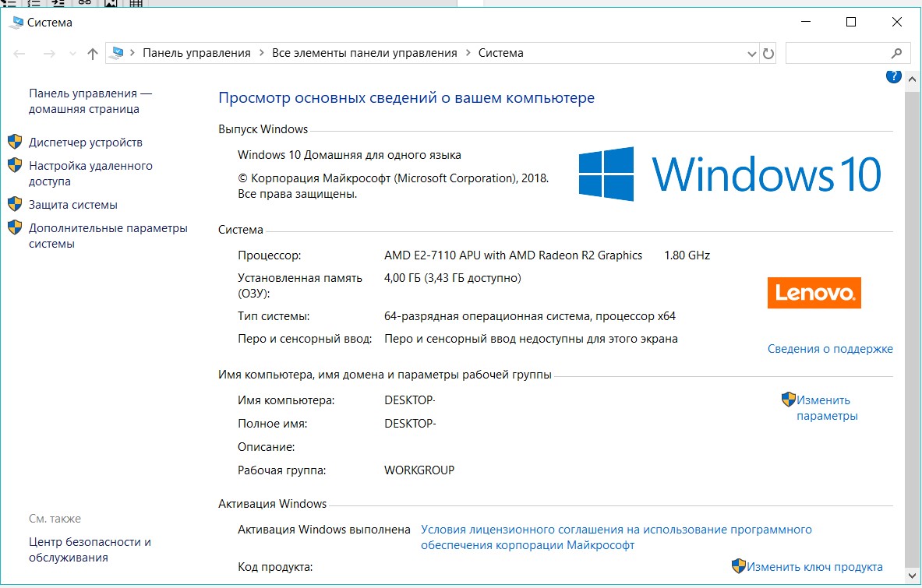Open the 'Сведения о поддержке' link
Viewport: 922px width, 588px height.
tap(830, 348)
